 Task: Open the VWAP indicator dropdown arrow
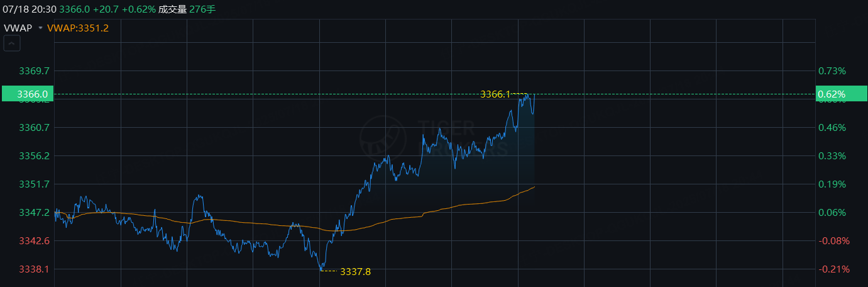coord(40,28)
